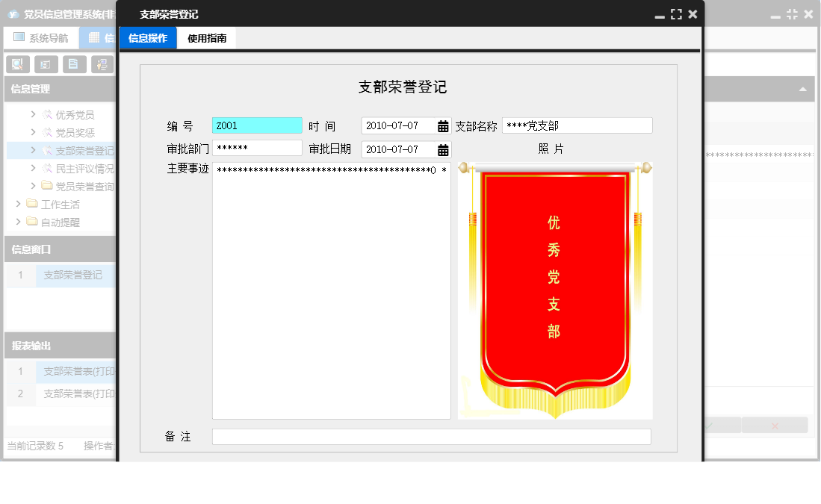Click the 编号 field containing Z001
The image size is (821, 504).
click(x=257, y=125)
